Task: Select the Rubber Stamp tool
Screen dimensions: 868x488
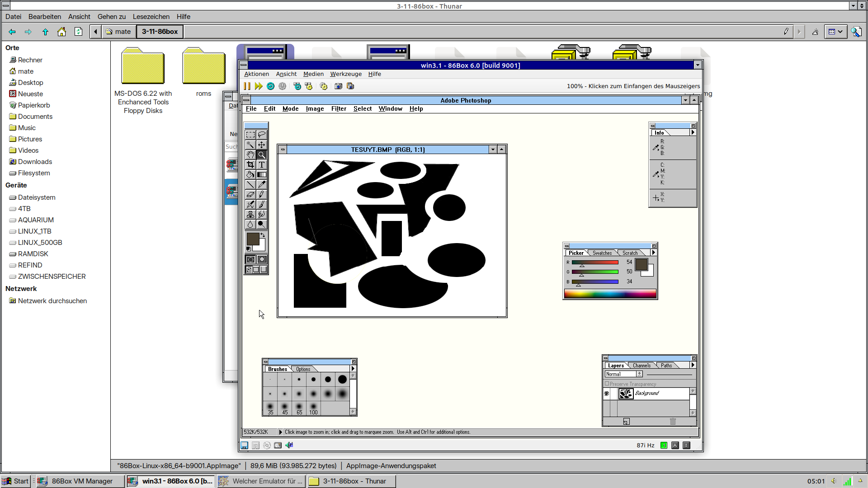Action: point(250,214)
